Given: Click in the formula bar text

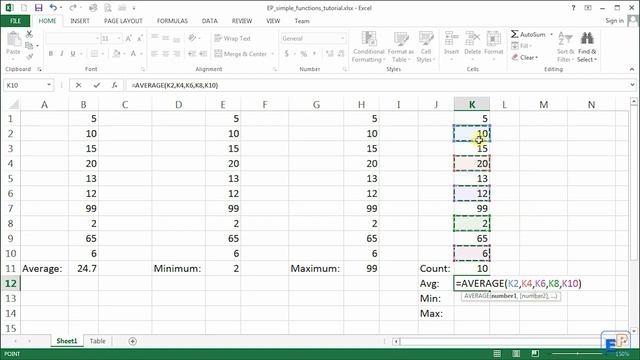Looking at the screenshot, I should (x=175, y=85).
